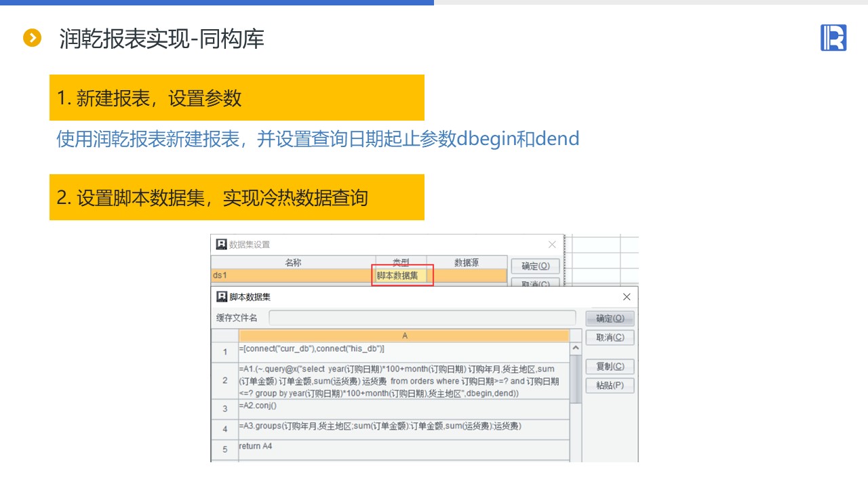Viewport: 868px width, 488px height.
Task: Click cell containing =A2.conj()
Action: point(404,409)
